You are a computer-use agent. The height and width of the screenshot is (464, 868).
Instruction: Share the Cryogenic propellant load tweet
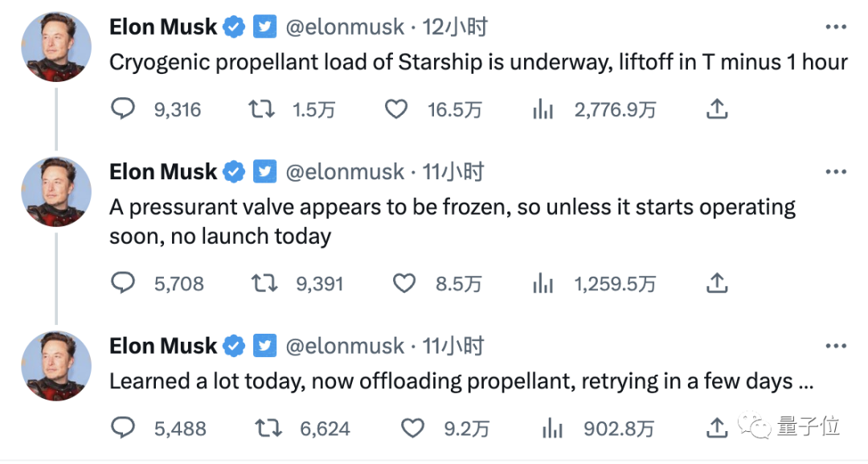716,109
